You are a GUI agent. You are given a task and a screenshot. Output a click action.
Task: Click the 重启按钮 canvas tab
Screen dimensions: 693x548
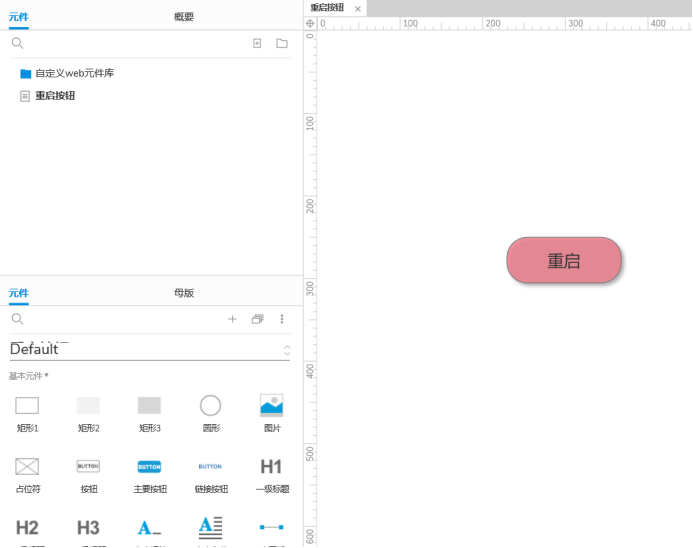pyautogui.click(x=327, y=8)
